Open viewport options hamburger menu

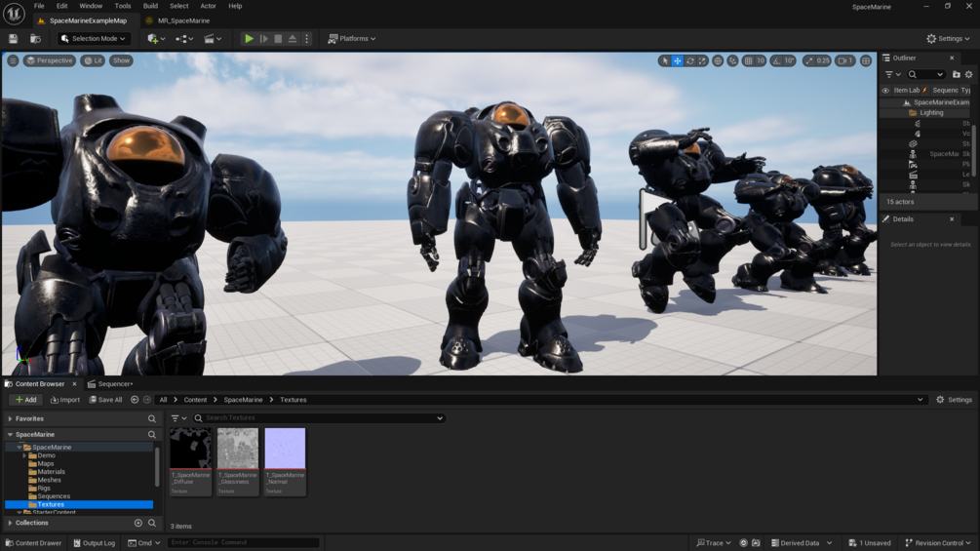tap(13, 60)
